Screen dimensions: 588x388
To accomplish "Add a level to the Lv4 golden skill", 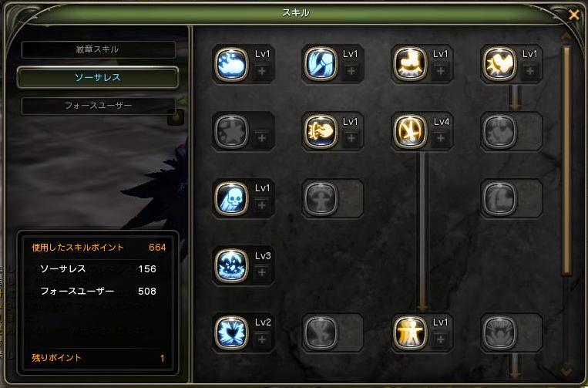I will (441, 138).
